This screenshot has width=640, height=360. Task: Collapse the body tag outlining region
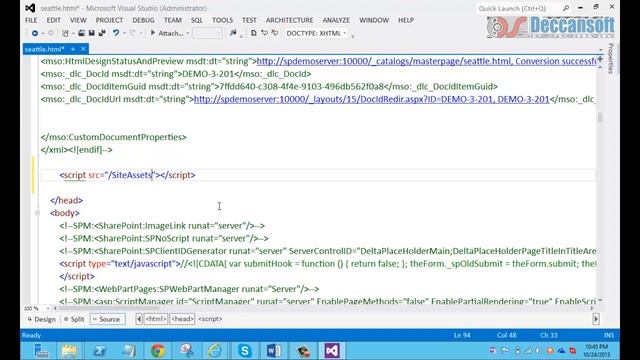click(x=37, y=213)
